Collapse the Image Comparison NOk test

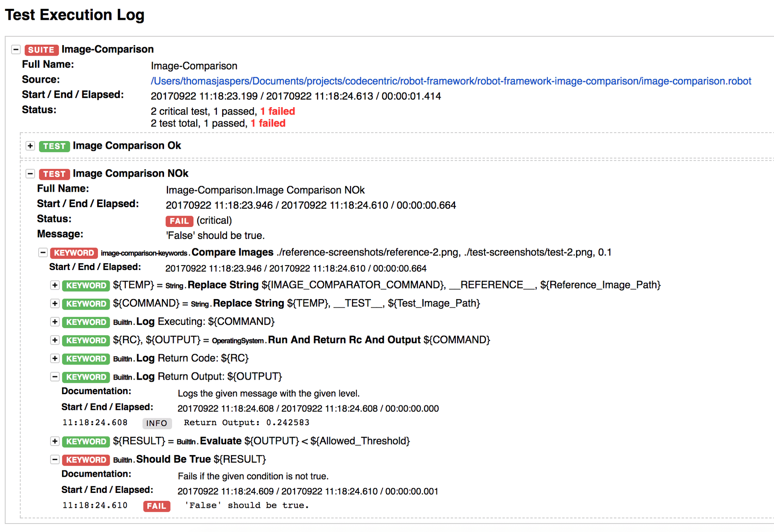[30, 174]
